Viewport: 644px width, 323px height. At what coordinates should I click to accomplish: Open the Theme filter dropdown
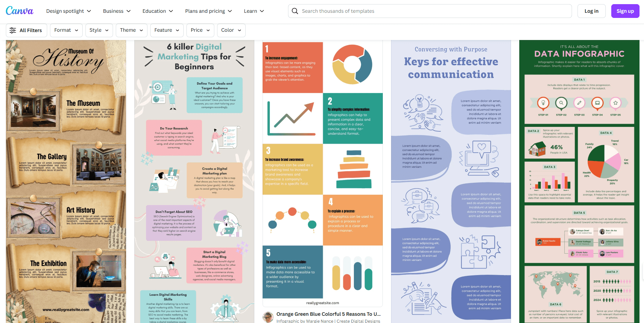coord(131,30)
